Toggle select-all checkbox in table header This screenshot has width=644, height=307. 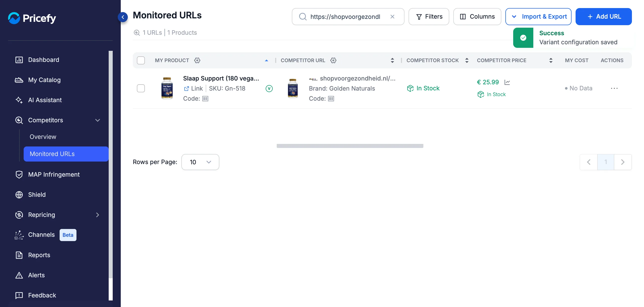[141, 60]
